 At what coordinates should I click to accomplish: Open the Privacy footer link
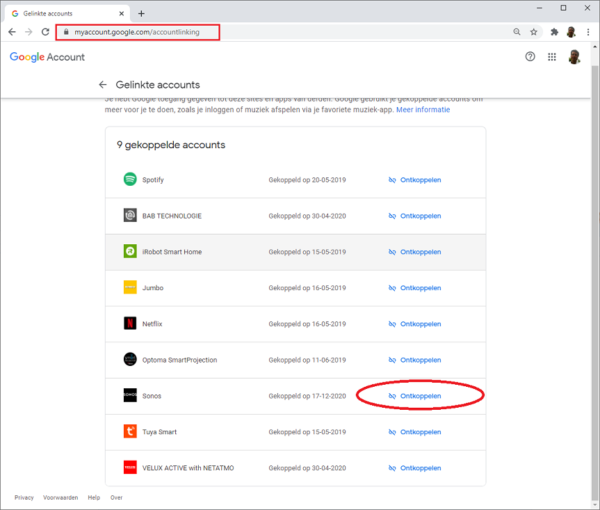click(24, 497)
